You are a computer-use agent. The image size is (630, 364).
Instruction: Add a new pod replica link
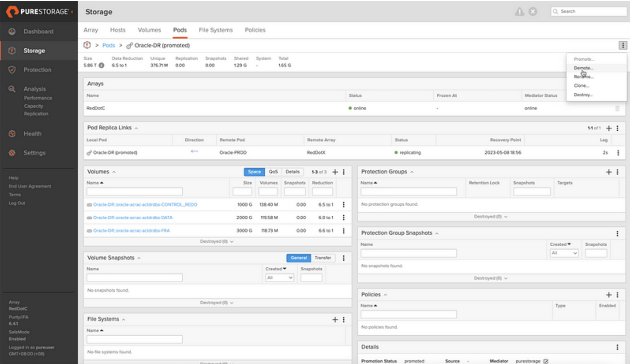[609, 128]
